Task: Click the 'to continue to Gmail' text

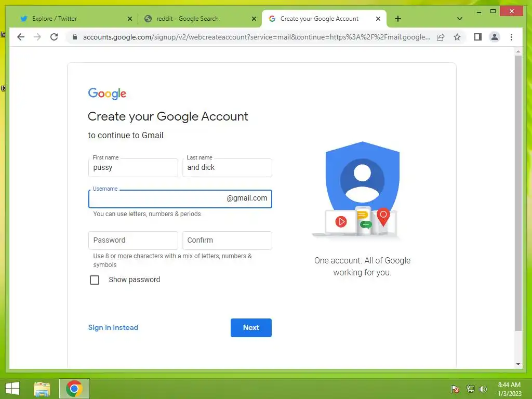Action: click(126, 136)
